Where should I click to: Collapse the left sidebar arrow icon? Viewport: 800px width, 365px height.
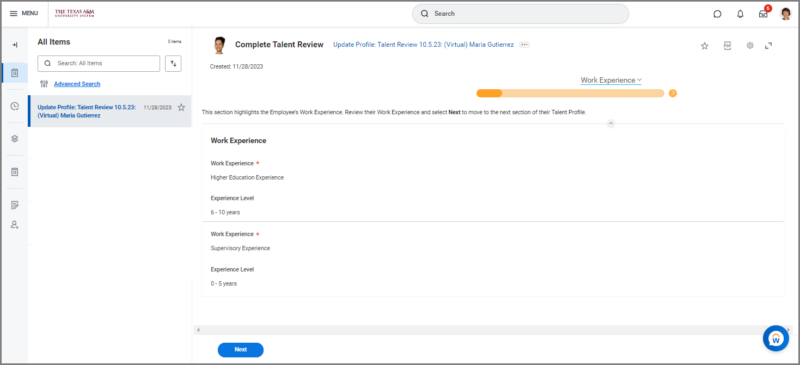tap(15, 45)
